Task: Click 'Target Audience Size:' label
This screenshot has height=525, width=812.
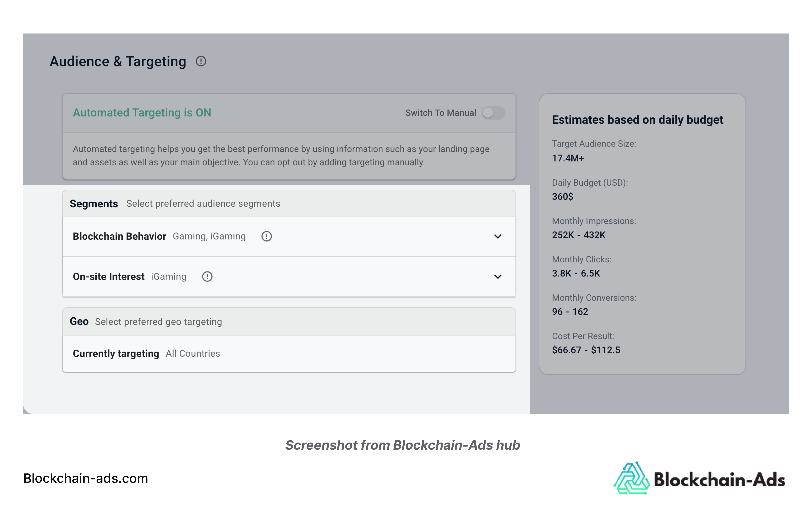Action: (x=594, y=144)
